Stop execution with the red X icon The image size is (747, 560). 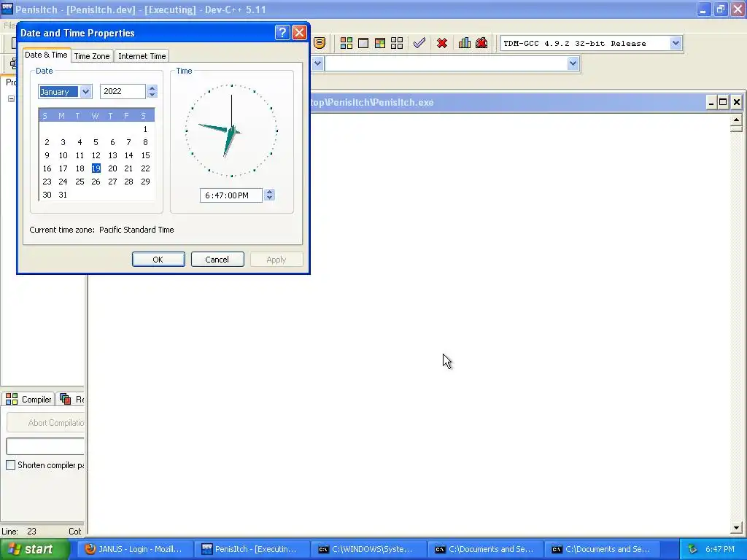[442, 43]
